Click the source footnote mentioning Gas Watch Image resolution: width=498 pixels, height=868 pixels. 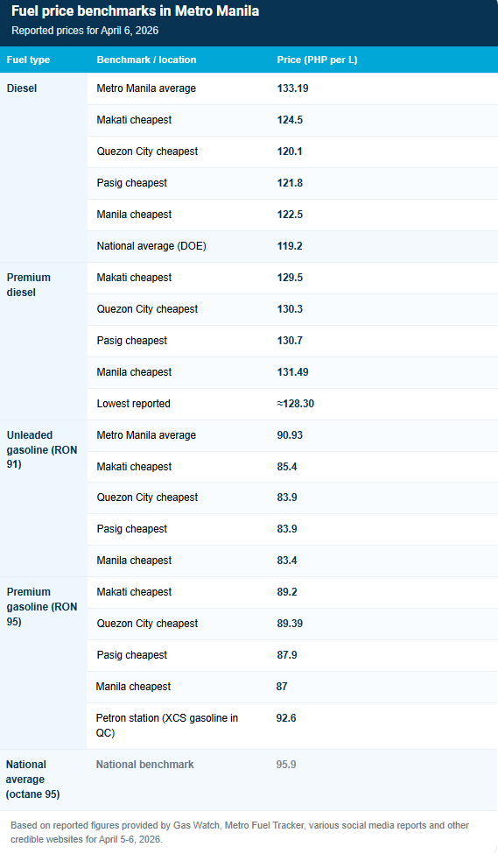pyautogui.click(x=240, y=832)
